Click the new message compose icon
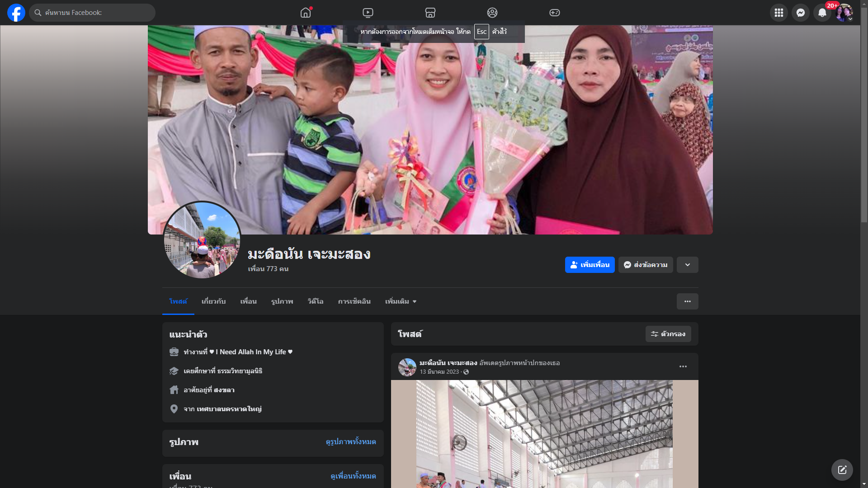 coord(842,470)
